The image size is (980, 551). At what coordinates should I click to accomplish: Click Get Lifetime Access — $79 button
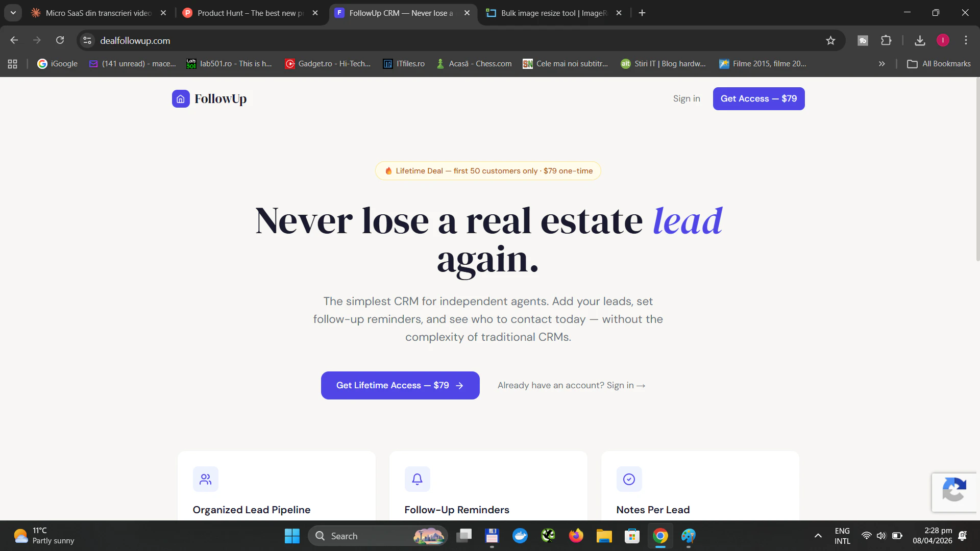click(x=400, y=385)
